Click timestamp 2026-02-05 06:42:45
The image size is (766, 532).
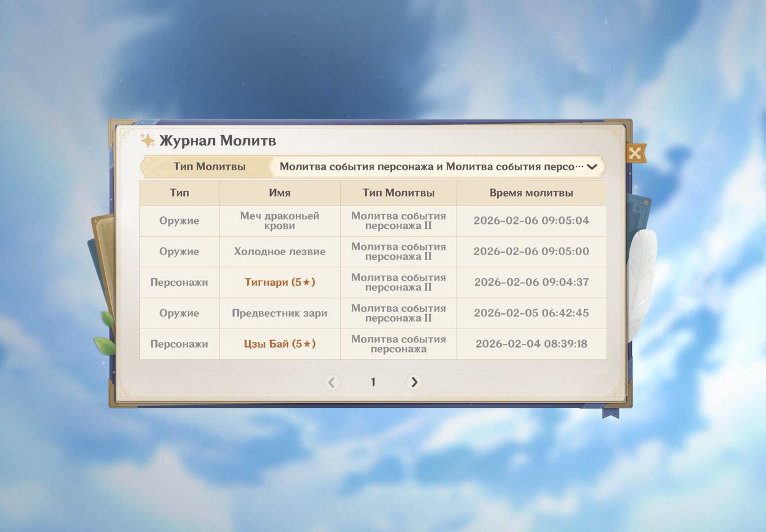[x=531, y=313]
